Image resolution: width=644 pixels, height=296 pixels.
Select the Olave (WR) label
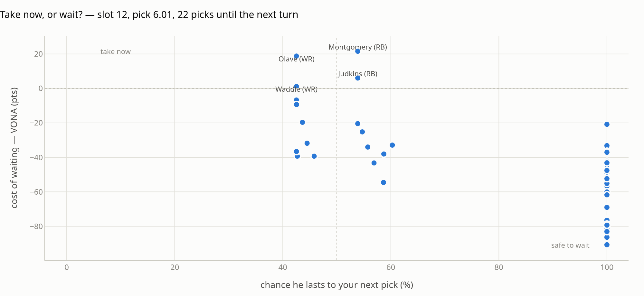(x=296, y=59)
